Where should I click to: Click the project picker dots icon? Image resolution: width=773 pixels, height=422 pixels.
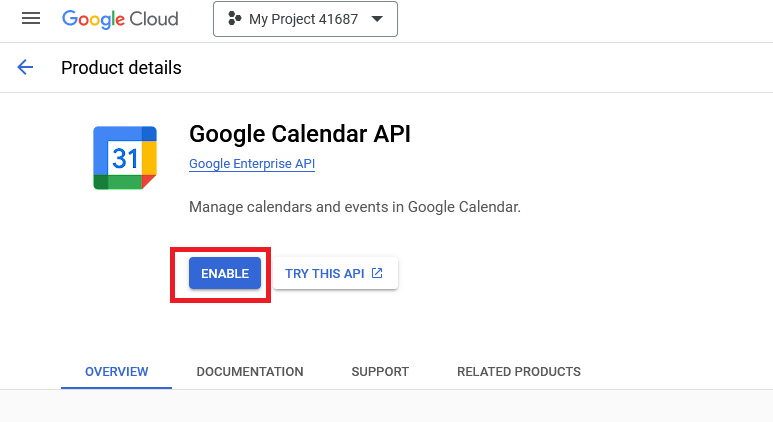(x=234, y=19)
